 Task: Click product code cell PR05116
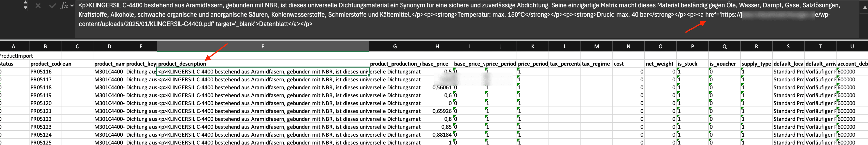[x=45, y=72]
